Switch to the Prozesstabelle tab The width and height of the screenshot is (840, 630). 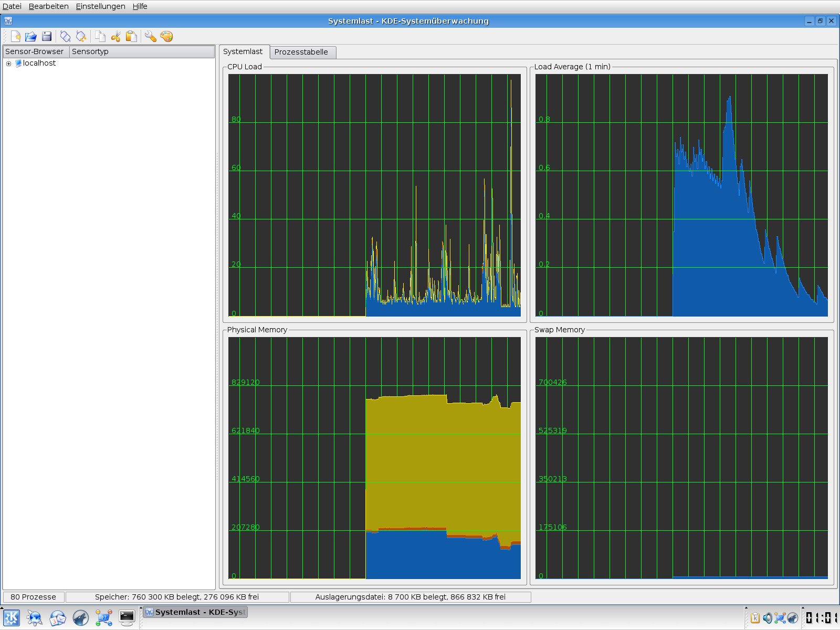coord(302,52)
